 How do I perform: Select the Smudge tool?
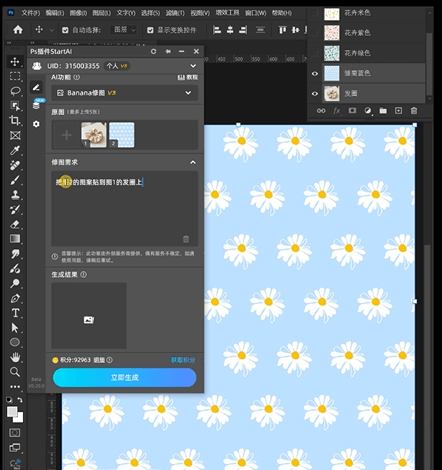coord(15,254)
